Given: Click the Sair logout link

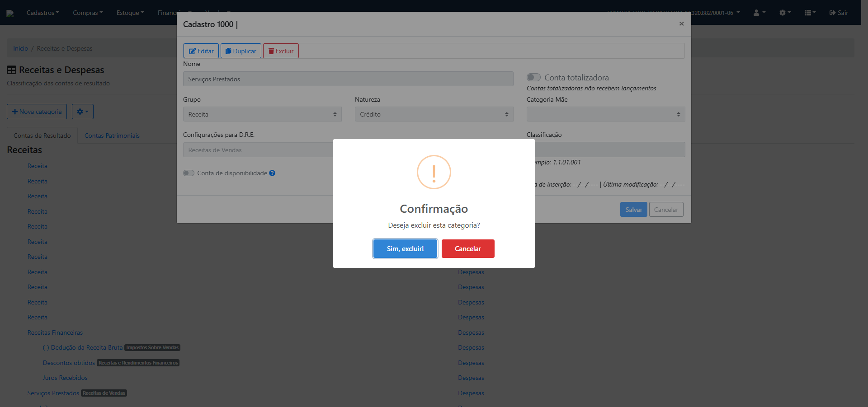Looking at the screenshot, I should pyautogui.click(x=839, y=13).
